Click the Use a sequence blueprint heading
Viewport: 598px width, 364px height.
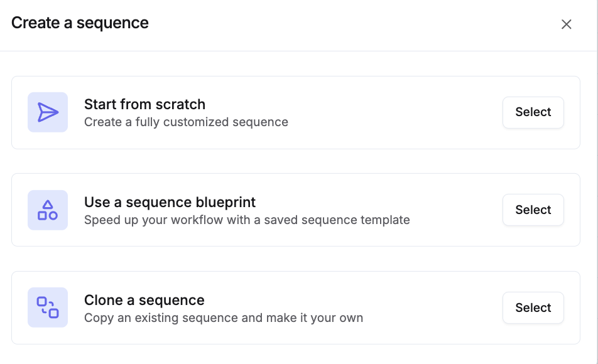tap(170, 202)
